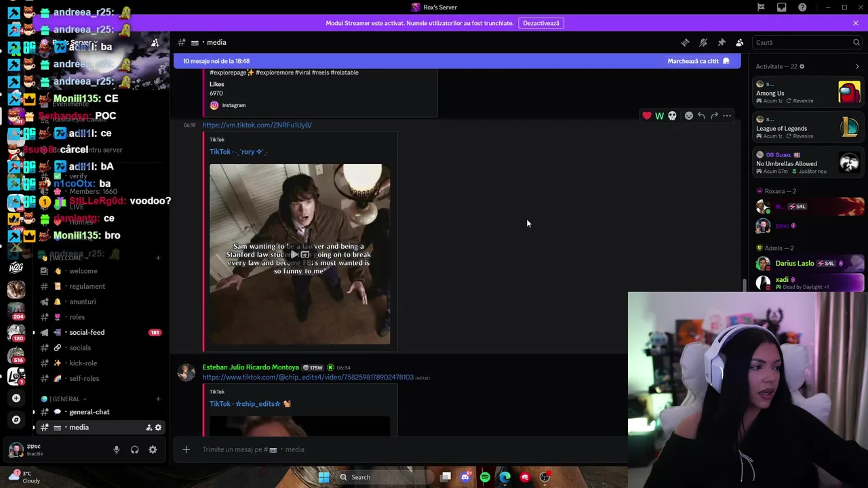Screen dimensions: 868x488
Task: Show pinned messages via pin icon
Action: [x=722, y=42]
